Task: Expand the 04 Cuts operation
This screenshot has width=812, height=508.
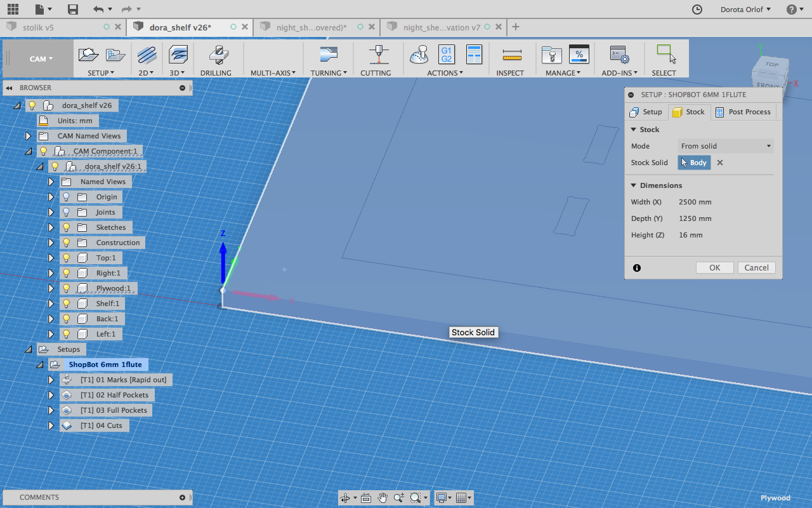Action: tap(51, 425)
